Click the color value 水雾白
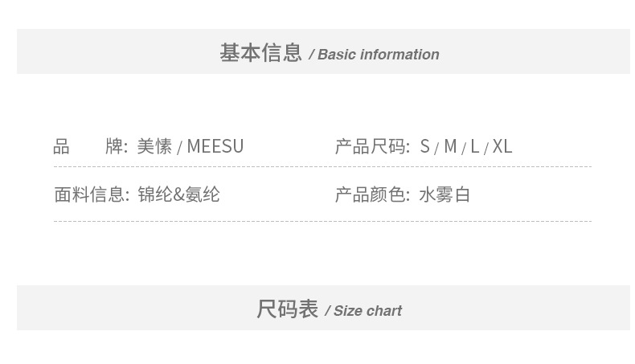Screen dimensions: 635x364 click(444, 194)
